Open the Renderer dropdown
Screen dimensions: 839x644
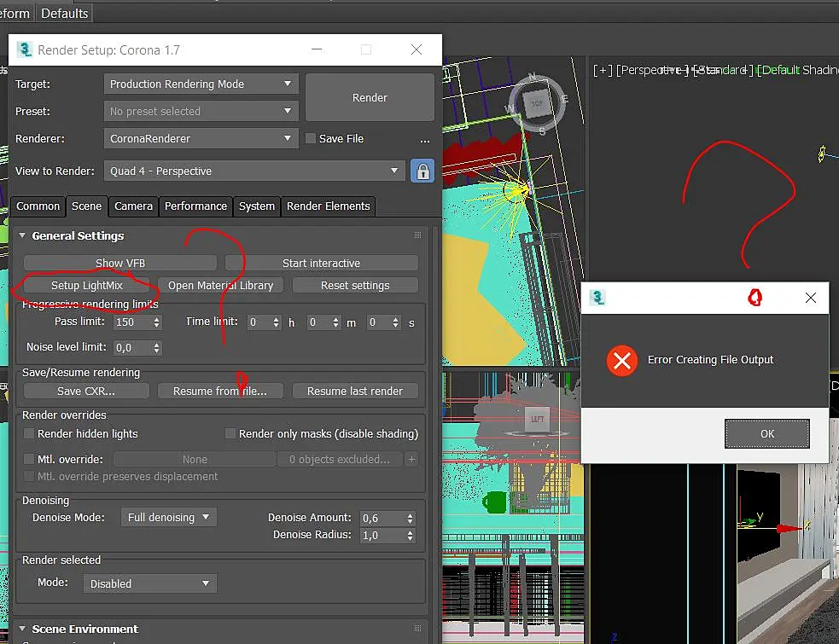pos(201,138)
